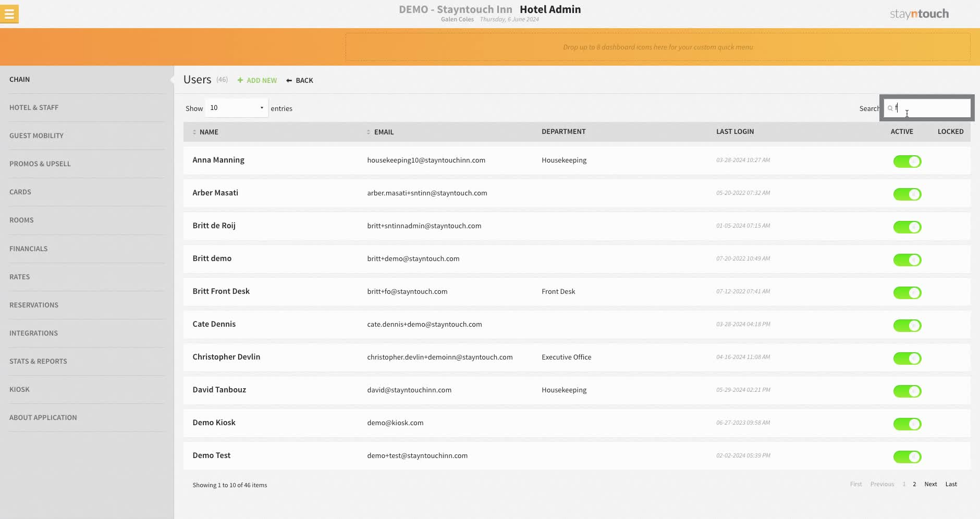
Task: Open user Christopher Devlin
Action: [x=226, y=357]
